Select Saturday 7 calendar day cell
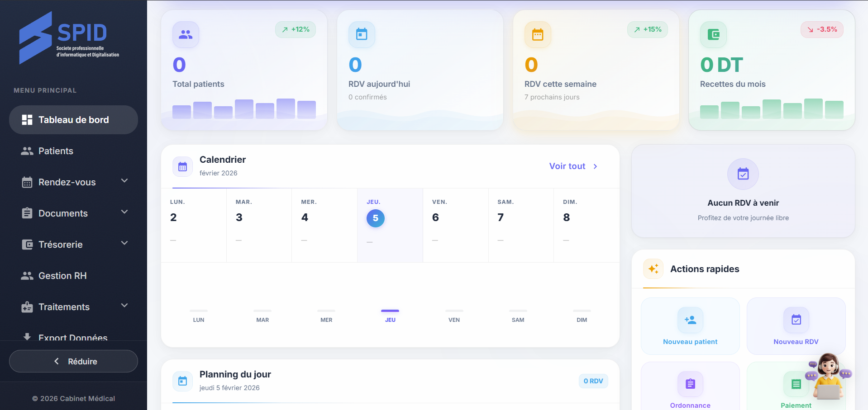Screen dimensions: 868x410 520,225
